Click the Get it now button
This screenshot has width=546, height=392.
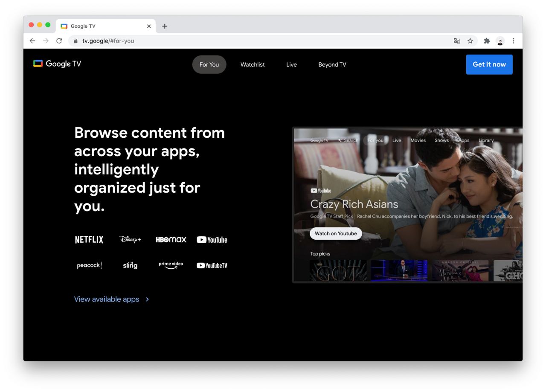[489, 64]
